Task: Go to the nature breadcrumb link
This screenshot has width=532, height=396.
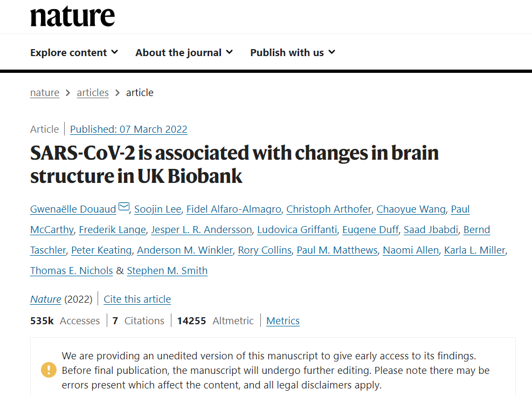Action: coord(45,93)
